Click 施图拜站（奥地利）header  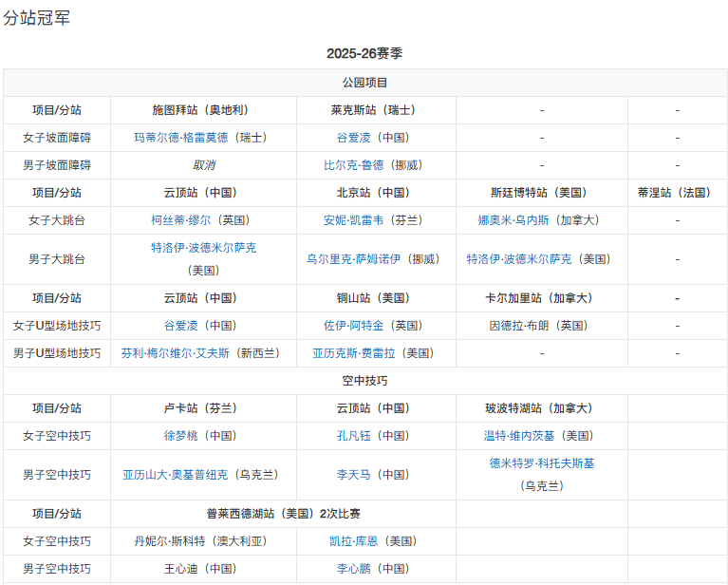click(x=203, y=110)
